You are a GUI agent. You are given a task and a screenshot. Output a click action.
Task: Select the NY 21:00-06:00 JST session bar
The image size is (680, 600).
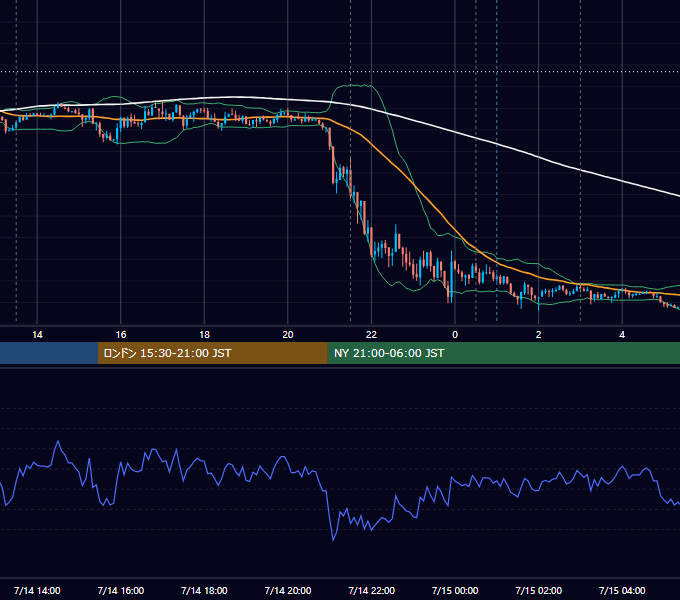(503, 353)
